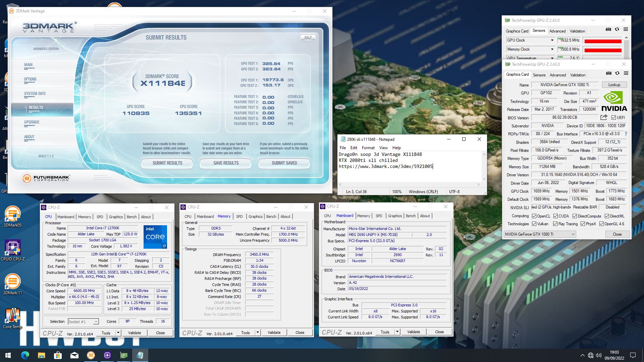Take a GPU-Z screenshot in the Graphics Card window
Image resolution: width=644 pixels, height=362 pixels.
click(609, 73)
